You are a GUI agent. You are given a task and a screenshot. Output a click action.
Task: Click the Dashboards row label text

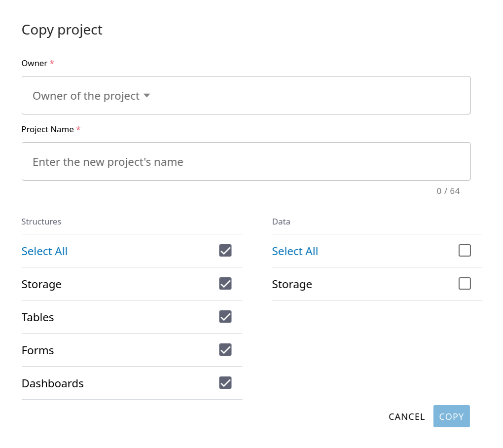52,383
